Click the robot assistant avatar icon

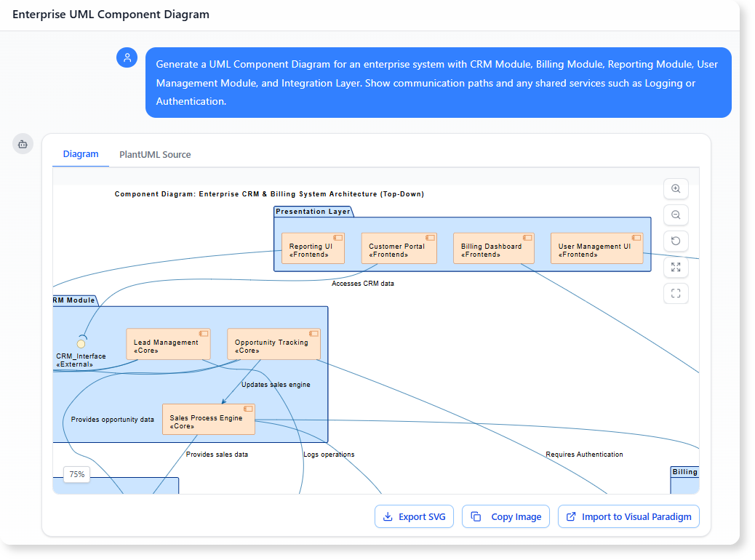click(23, 143)
